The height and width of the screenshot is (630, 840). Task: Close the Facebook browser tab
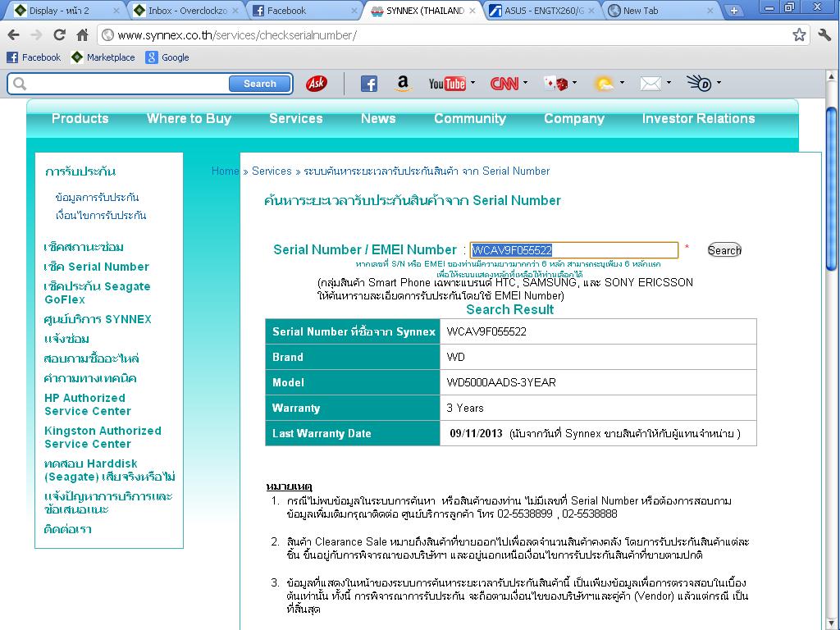(x=354, y=10)
